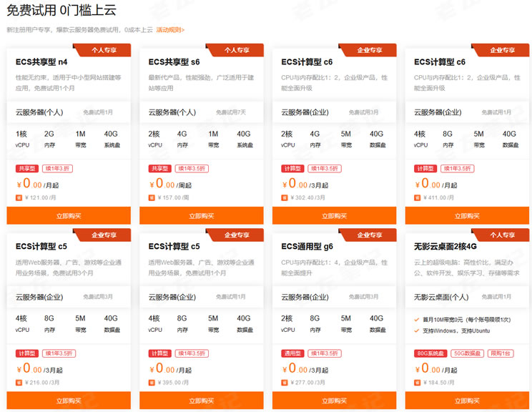
Task: Click the 50G数据盘 tag
Action: click(x=467, y=353)
